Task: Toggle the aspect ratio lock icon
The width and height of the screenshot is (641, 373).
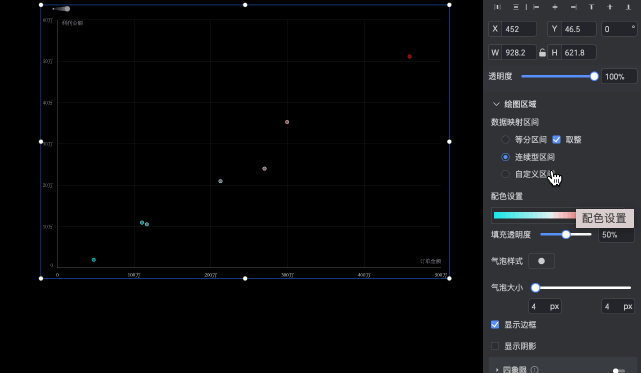Action: point(542,52)
